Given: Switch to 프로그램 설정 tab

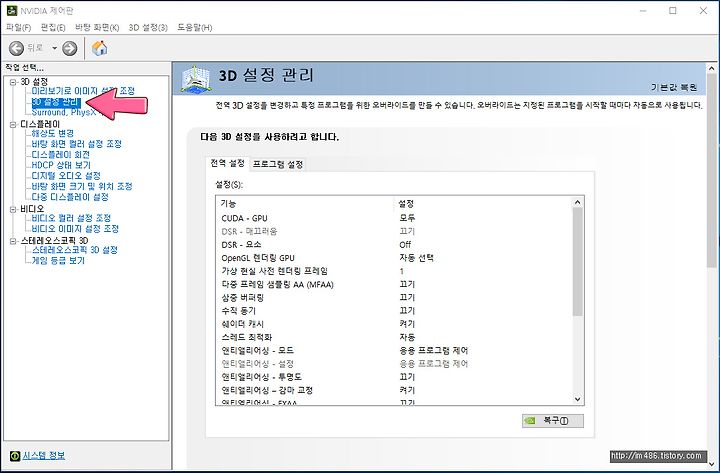Looking at the screenshot, I should pyautogui.click(x=278, y=164).
